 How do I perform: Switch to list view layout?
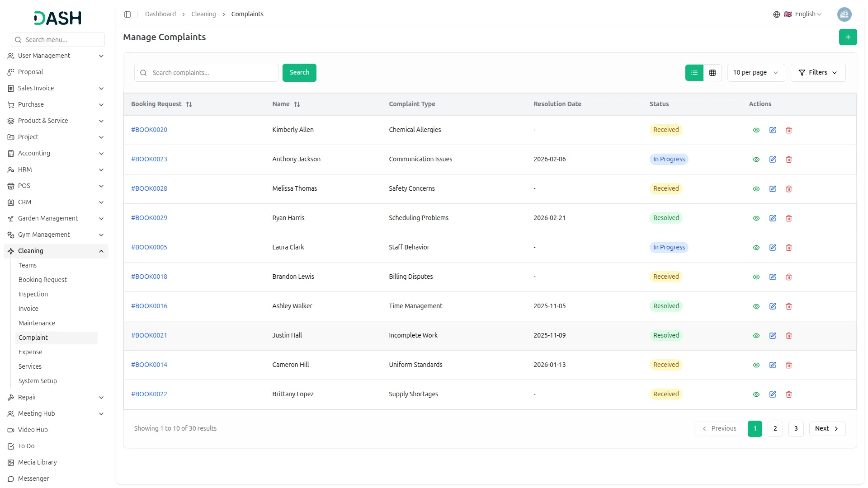click(x=694, y=73)
